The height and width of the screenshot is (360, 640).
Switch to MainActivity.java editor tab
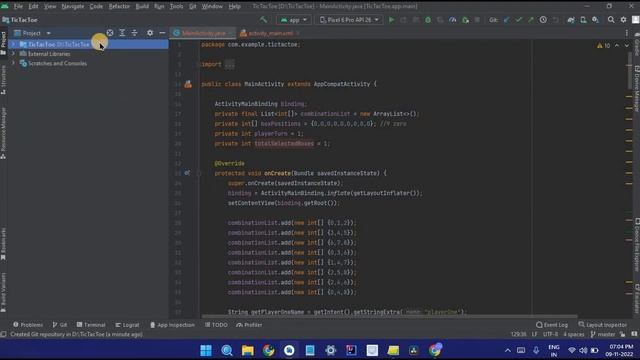(x=203, y=33)
